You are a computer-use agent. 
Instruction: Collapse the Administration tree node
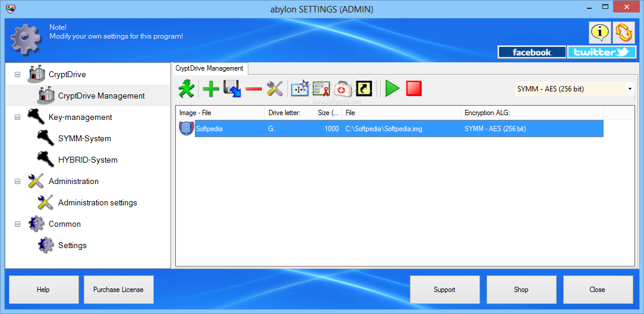17,182
